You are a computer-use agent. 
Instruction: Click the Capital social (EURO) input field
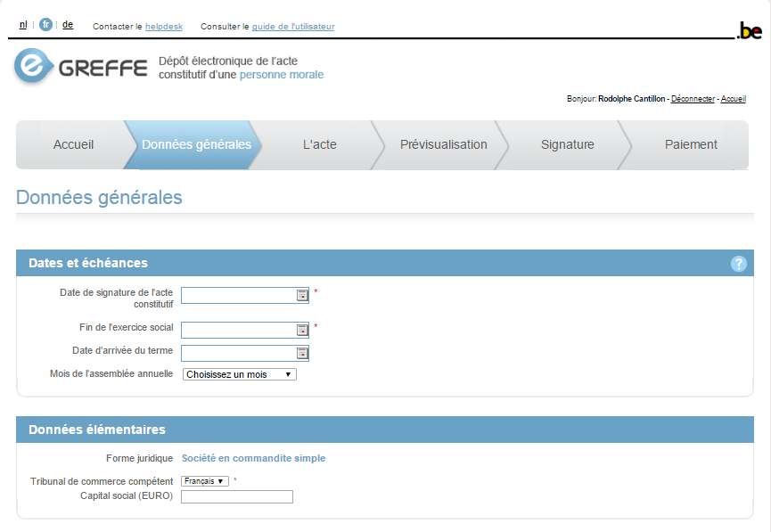pyautogui.click(x=237, y=497)
